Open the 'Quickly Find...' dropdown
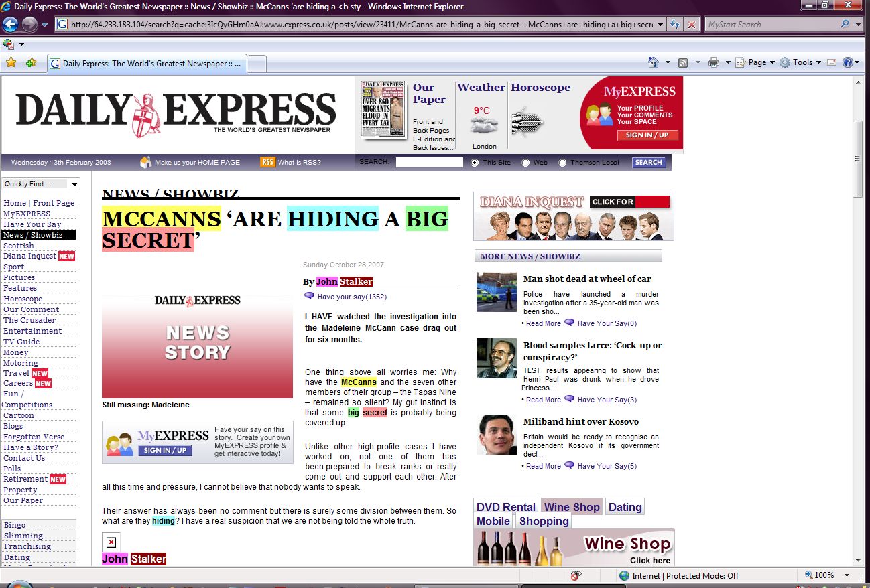This screenshot has width=870, height=588. [x=41, y=184]
